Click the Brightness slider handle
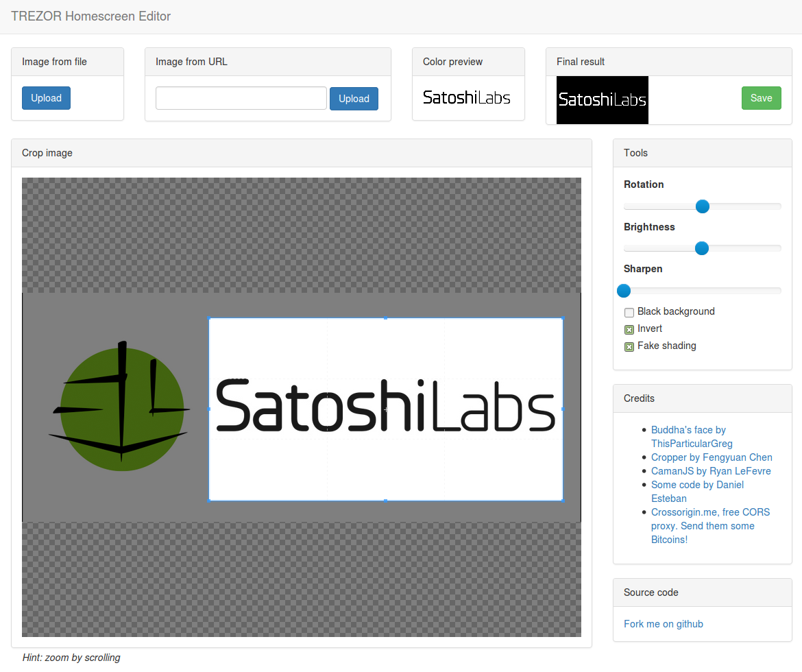Viewport: 802px width, 672px height. (701, 248)
